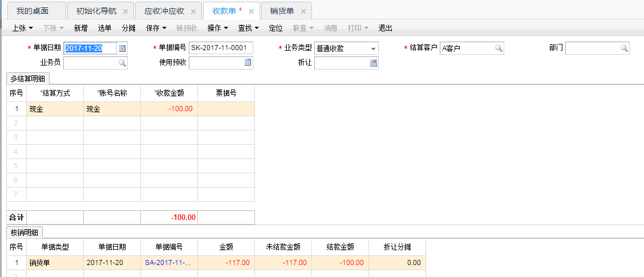Click the 票据号 column header
Screen dimensions: 644x277
226,93
